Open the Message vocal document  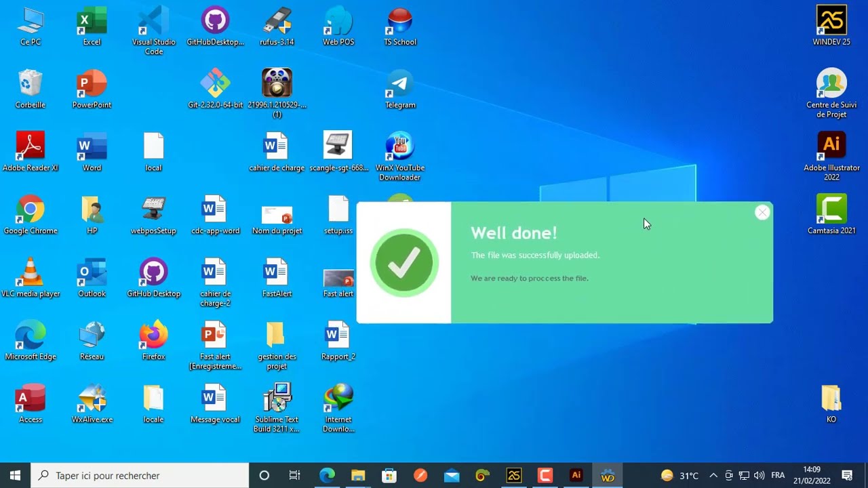(x=215, y=404)
